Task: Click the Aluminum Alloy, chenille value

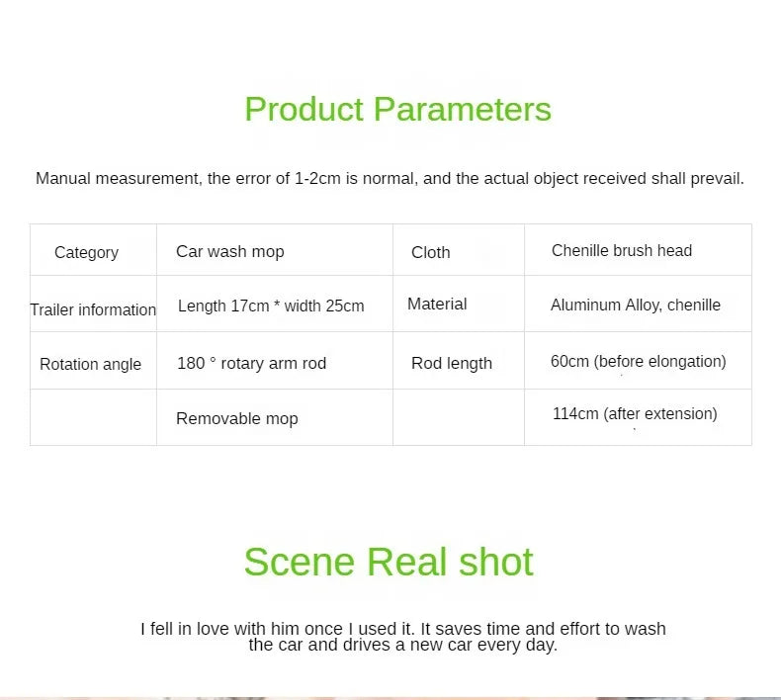Action: 636,305
